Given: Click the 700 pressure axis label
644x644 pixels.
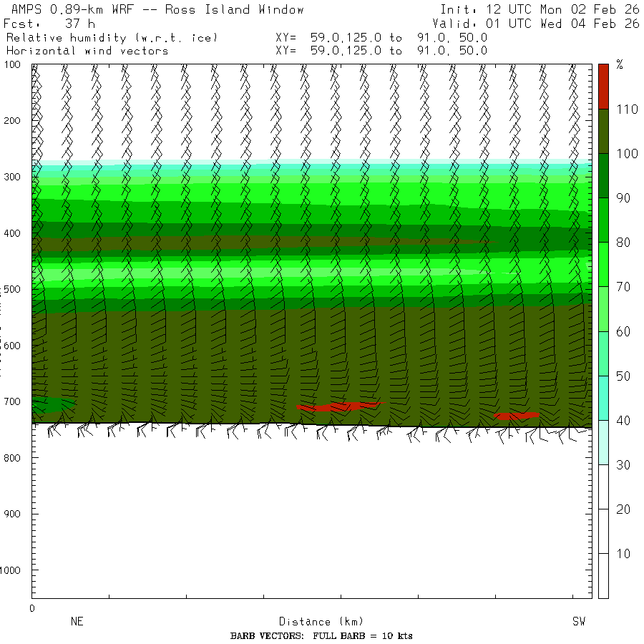Looking at the screenshot, I should tap(12, 401).
